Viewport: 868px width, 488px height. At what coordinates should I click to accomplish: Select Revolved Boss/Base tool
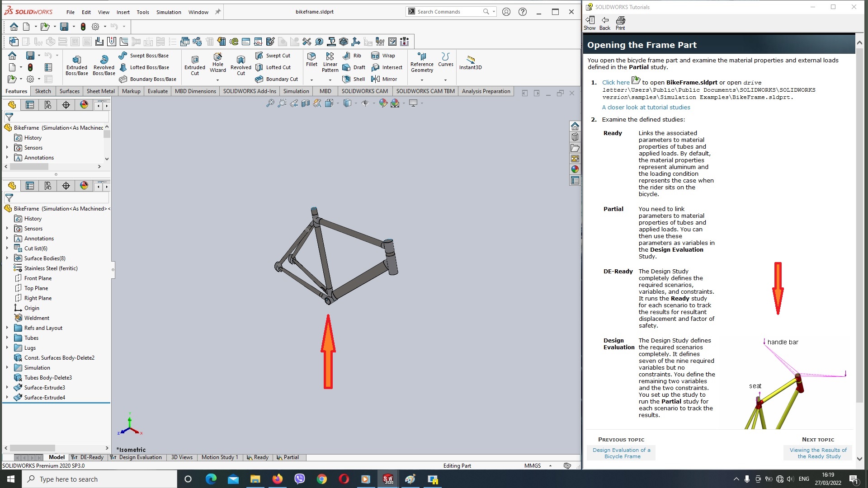(x=104, y=65)
